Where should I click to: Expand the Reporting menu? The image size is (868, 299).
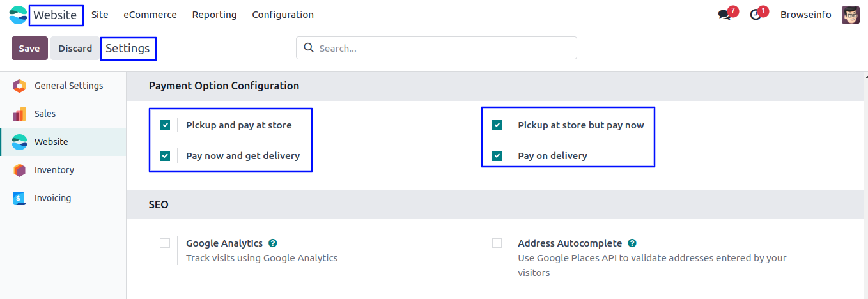coord(214,15)
